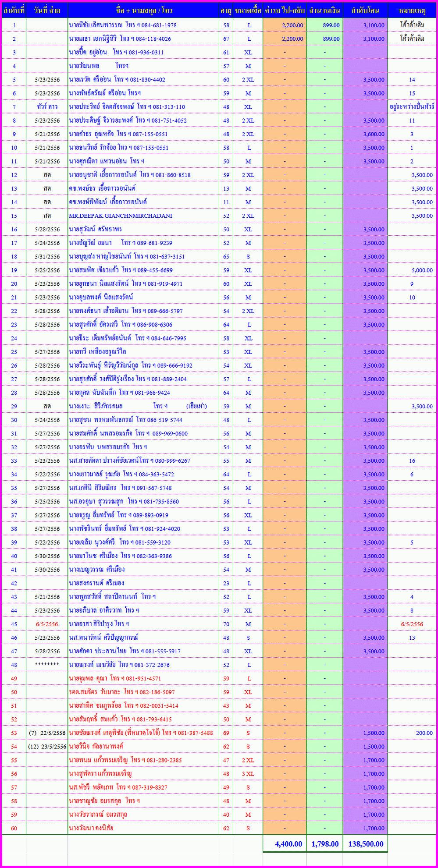This screenshot has width=438, height=868.
Task: Click the name cell with phone 089-666-9192
Action: tap(144, 365)
